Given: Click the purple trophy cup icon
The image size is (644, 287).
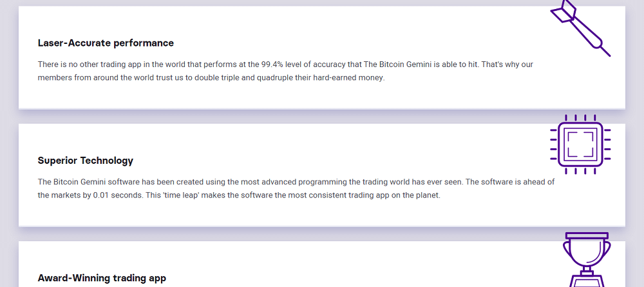Looking at the screenshot, I should click(587, 259).
